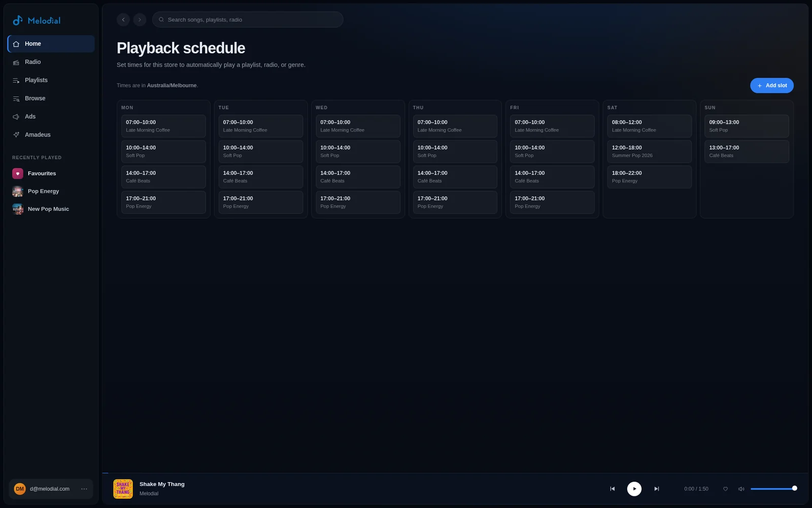Click Australia/Melbourne timezone text
812x508 pixels.
(x=172, y=85)
